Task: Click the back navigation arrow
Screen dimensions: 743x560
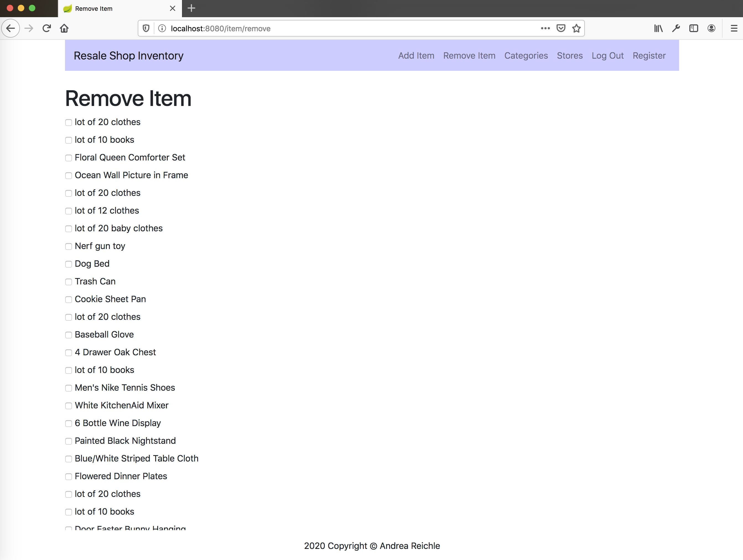Action: [x=11, y=28]
